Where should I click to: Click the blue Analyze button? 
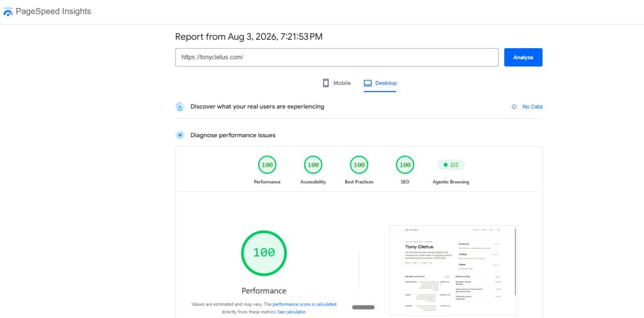pos(523,57)
